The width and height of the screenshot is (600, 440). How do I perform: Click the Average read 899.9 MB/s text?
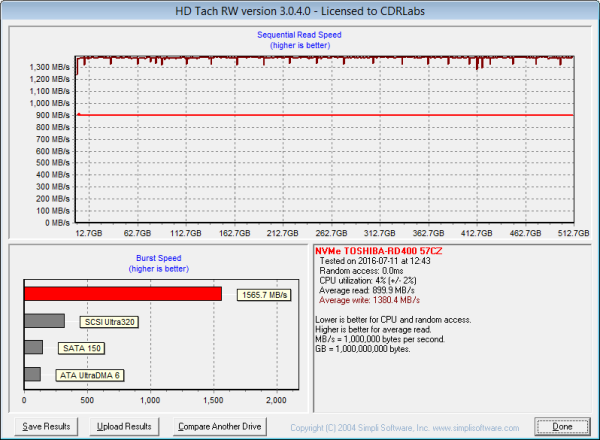tap(364, 290)
